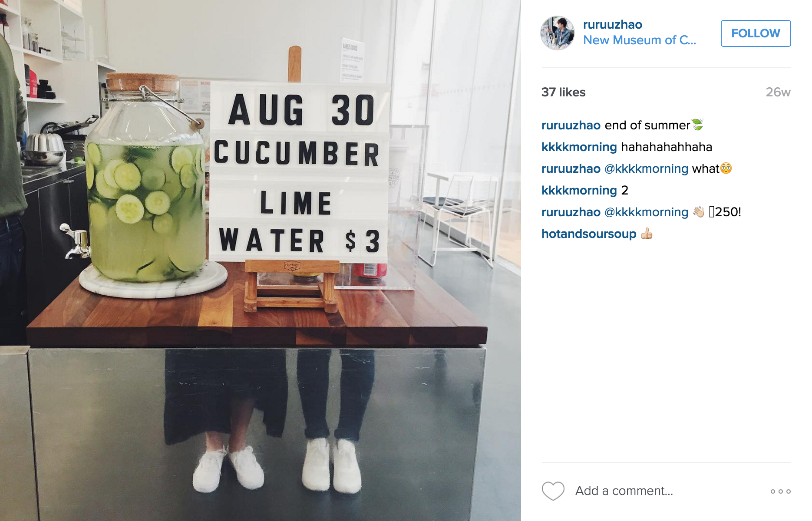Open kkkkmorning profile from hahahahahhaha comment
Screen dimensions: 812x521
(x=579, y=147)
